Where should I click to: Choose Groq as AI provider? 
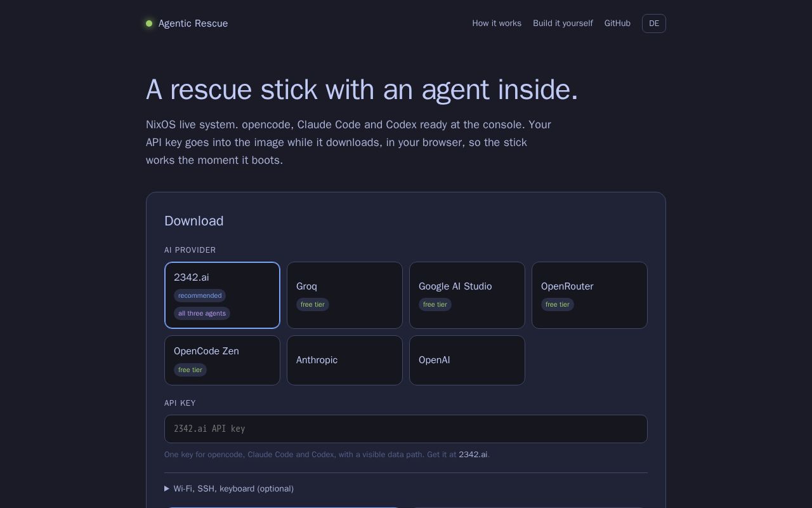pyautogui.click(x=344, y=295)
